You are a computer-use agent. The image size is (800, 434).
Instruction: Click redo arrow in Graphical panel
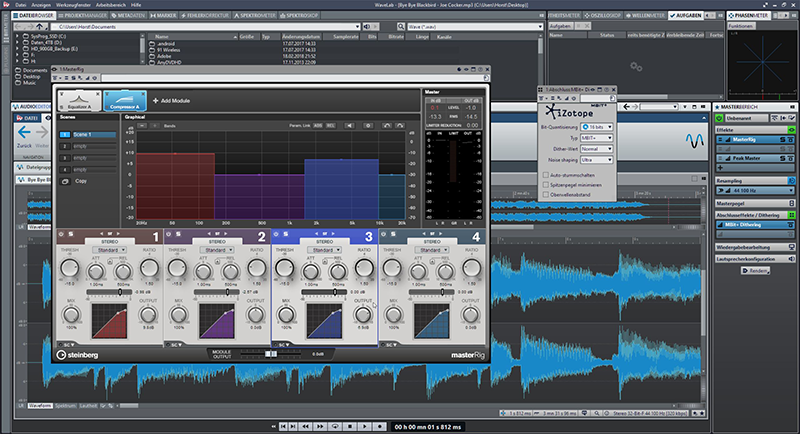click(400, 125)
